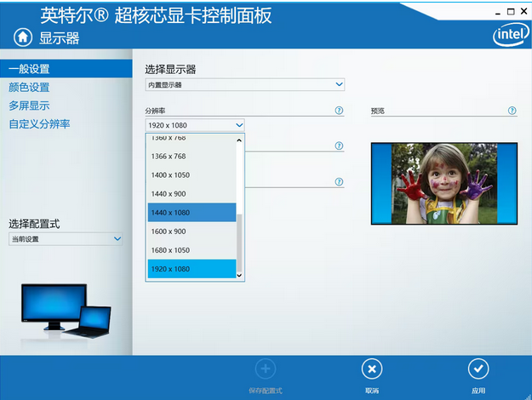Open the 选择显示器 dropdown
This screenshot has width=532, height=400.
click(x=244, y=85)
